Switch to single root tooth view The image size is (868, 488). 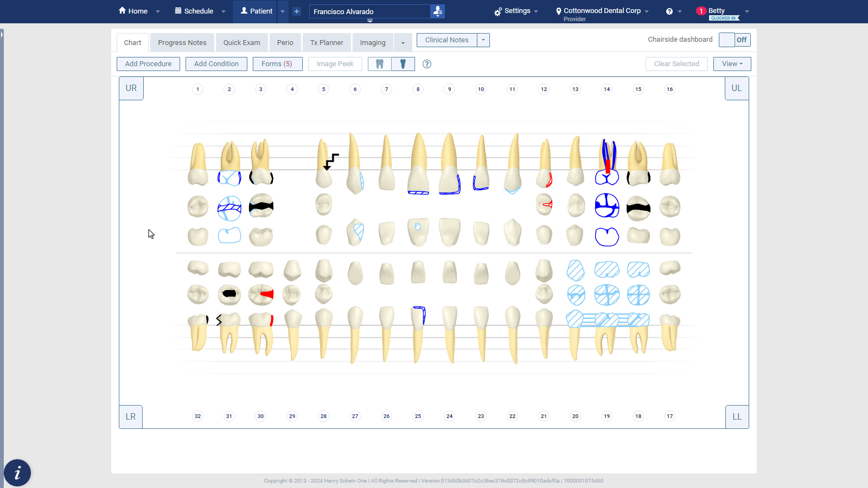[x=403, y=64]
